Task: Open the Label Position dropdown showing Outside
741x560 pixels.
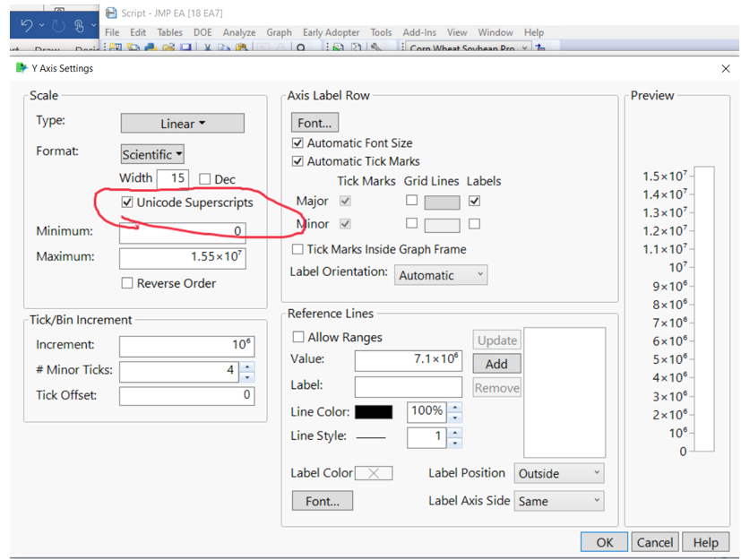Action: tap(558, 473)
